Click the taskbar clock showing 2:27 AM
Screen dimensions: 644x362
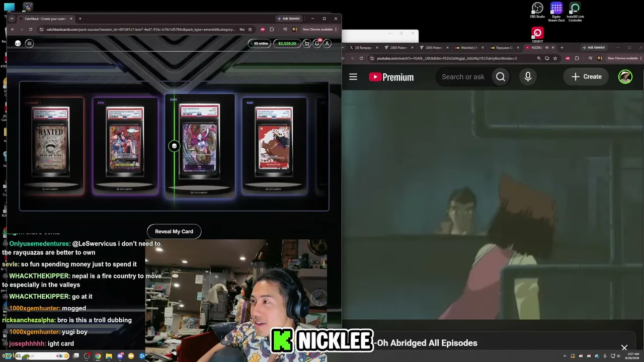click(x=632, y=356)
